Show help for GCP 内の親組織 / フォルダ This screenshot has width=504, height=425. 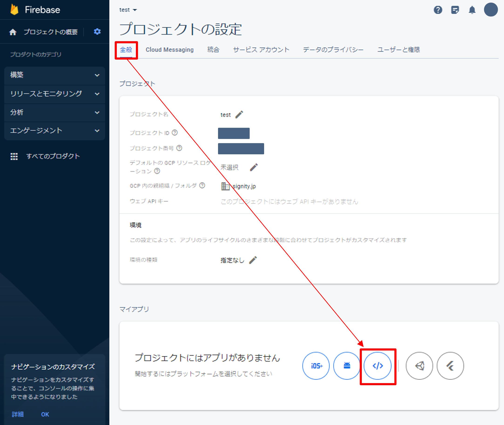pyautogui.click(x=202, y=185)
